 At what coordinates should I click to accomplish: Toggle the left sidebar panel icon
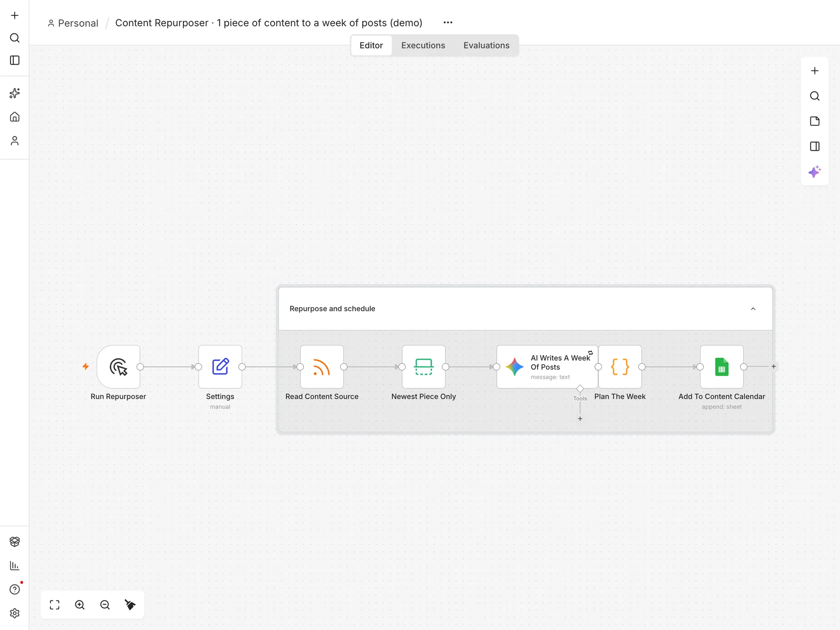[15, 60]
